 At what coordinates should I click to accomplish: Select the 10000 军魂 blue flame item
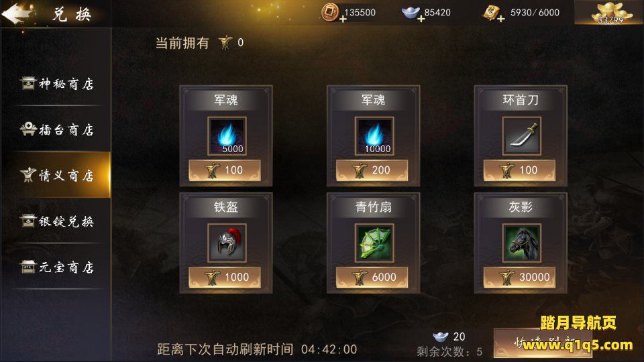(374, 136)
